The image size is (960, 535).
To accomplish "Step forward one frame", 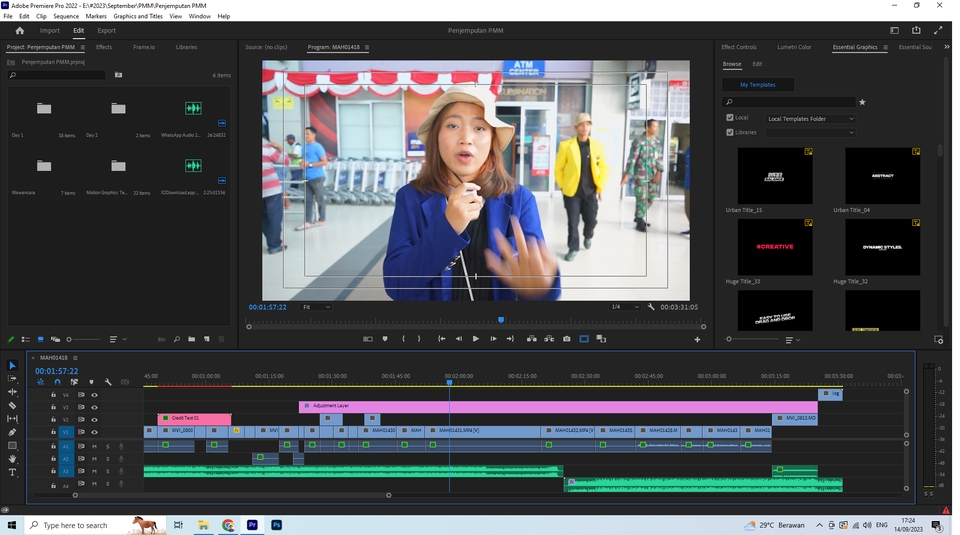I will tap(493, 339).
